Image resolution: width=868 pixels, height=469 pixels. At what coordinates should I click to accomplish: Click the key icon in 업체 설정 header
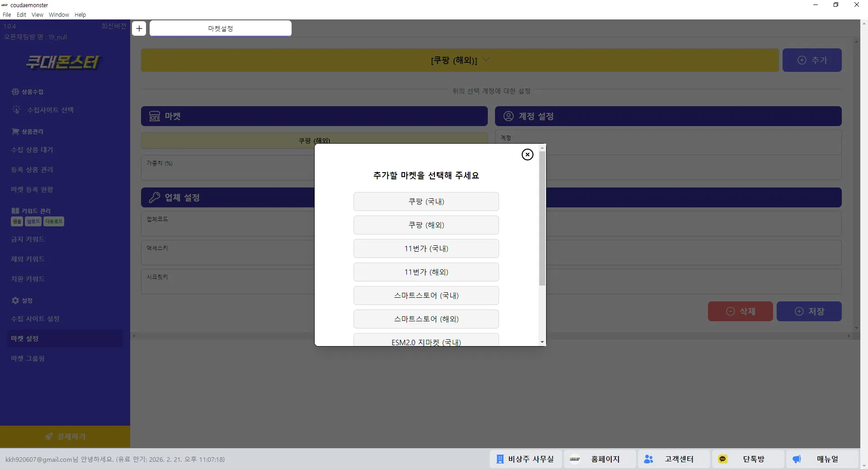[x=155, y=197]
